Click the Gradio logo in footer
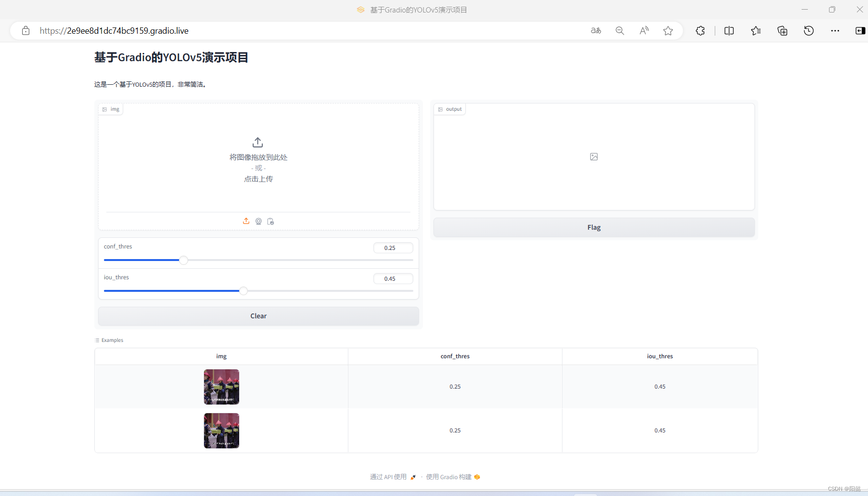Viewport: 868px width, 496px height. point(477,477)
